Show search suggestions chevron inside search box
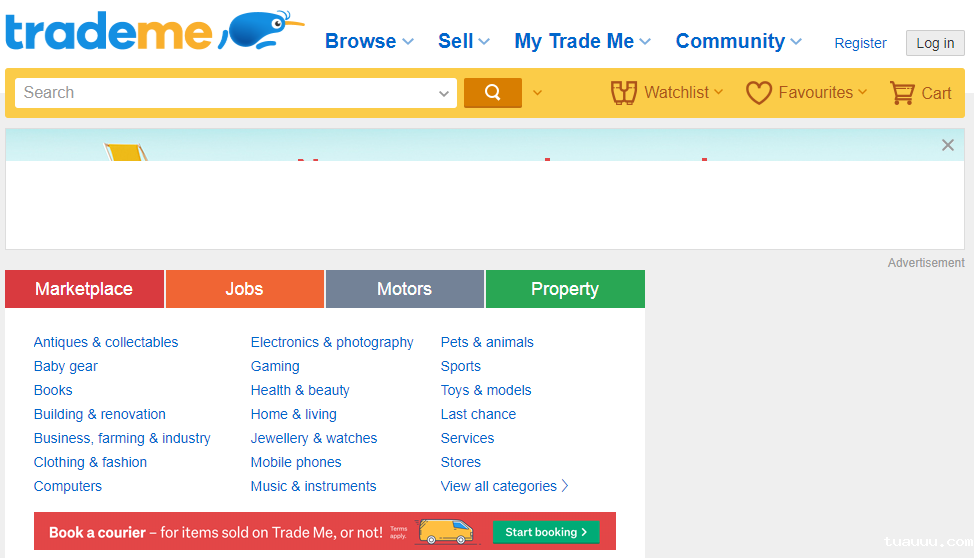Image resolution: width=974 pixels, height=558 pixels. 444,93
